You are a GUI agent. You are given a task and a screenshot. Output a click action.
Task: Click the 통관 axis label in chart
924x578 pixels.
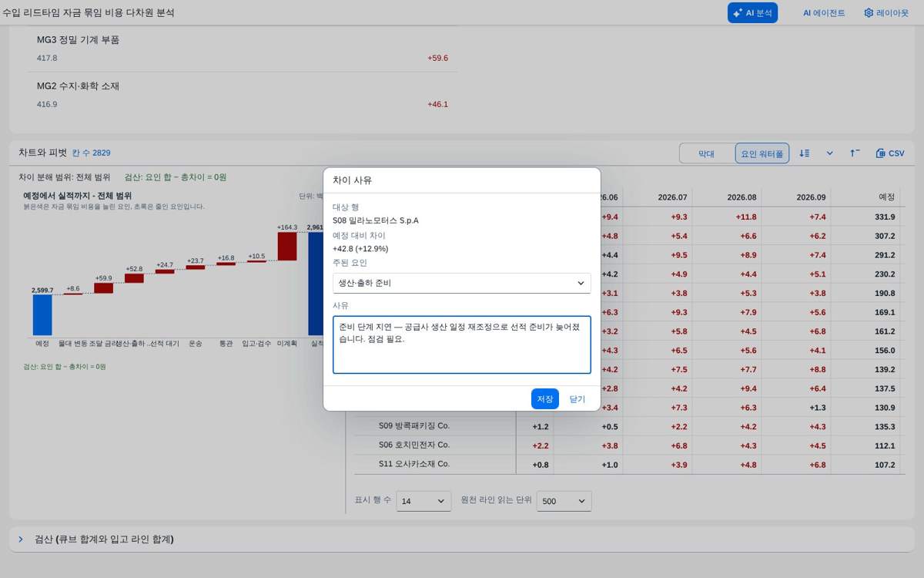(226, 343)
